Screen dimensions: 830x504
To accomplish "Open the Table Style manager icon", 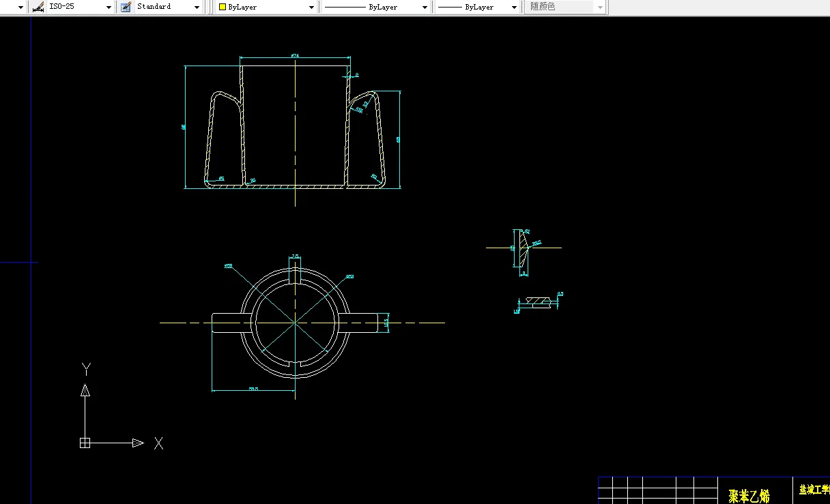I will [126, 7].
